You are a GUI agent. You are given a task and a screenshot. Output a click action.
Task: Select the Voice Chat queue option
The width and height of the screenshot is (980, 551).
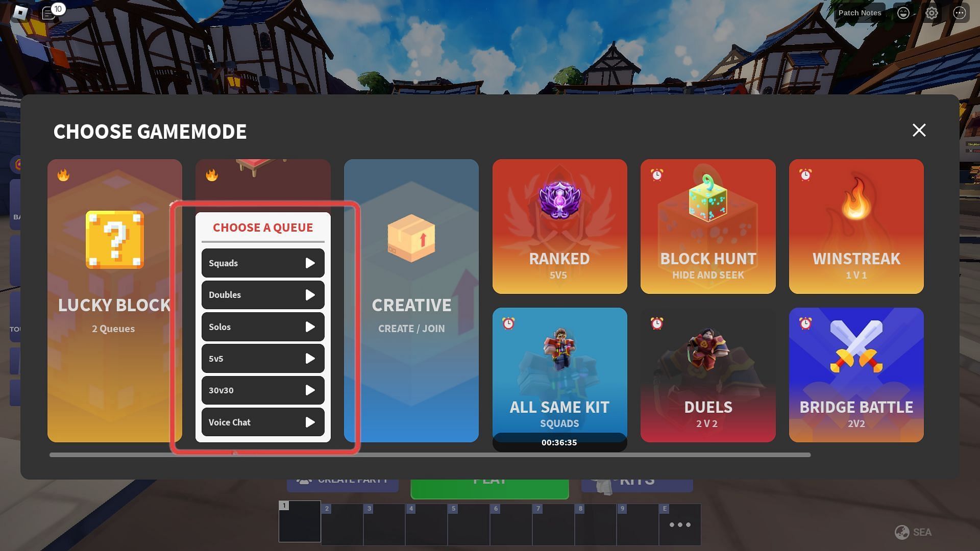262,422
